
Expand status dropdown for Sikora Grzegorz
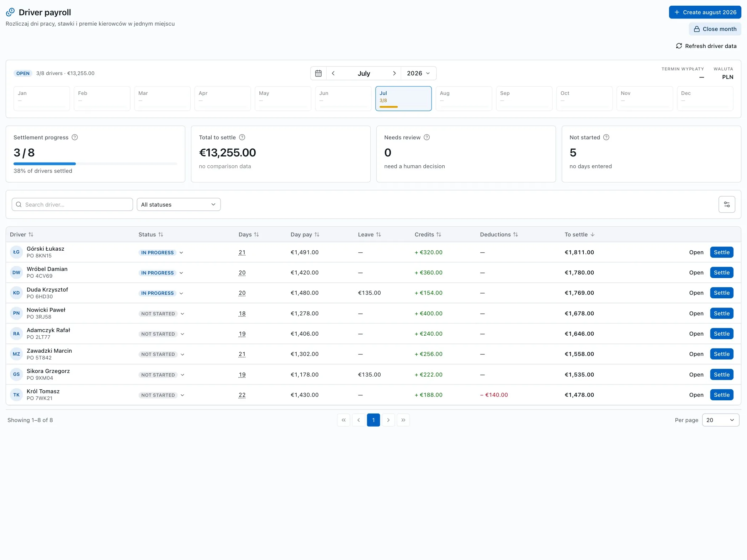[x=182, y=375]
